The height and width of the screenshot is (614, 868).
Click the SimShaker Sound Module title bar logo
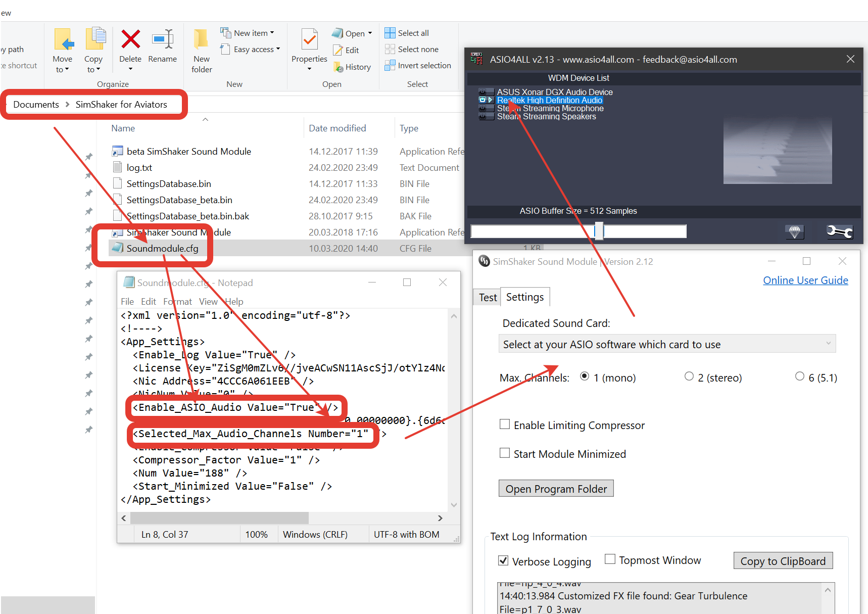click(484, 261)
